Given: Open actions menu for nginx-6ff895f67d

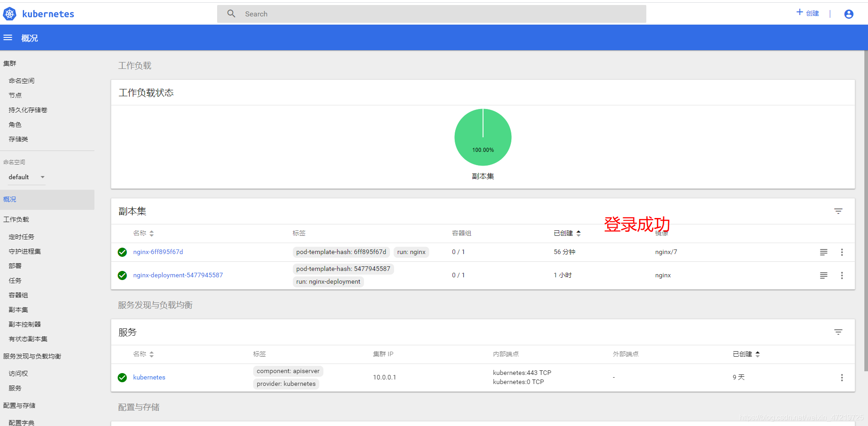Looking at the screenshot, I should click(842, 252).
